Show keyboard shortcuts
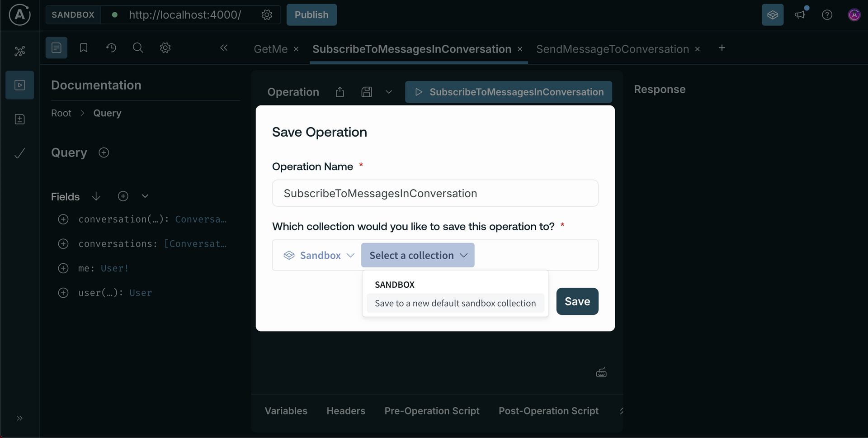The width and height of the screenshot is (868, 438). [x=601, y=372]
